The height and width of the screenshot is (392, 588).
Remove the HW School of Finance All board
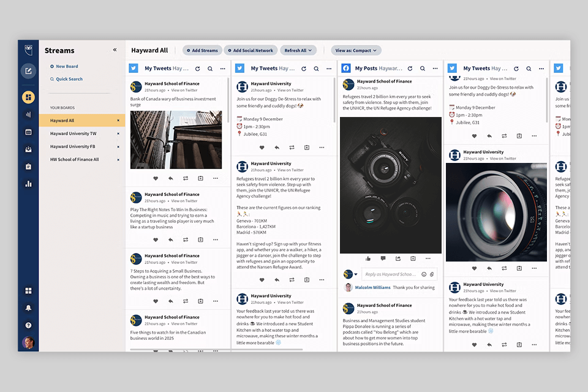[x=118, y=159]
